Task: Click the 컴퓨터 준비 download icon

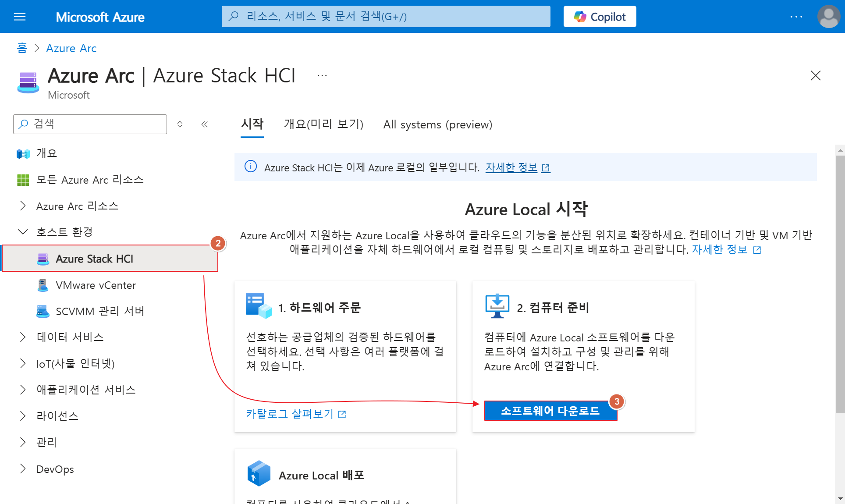Action: (497, 305)
